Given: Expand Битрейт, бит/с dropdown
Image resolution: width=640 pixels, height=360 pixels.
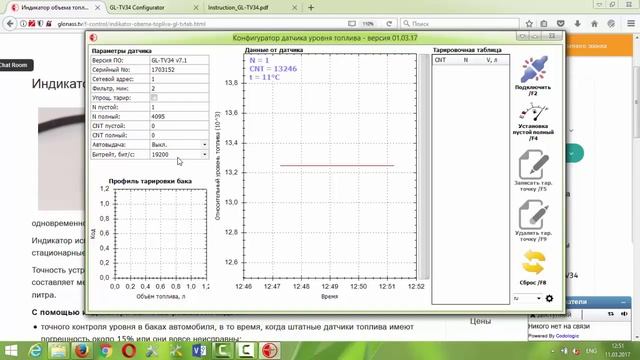Looking at the screenshot, I should (204, 155).
